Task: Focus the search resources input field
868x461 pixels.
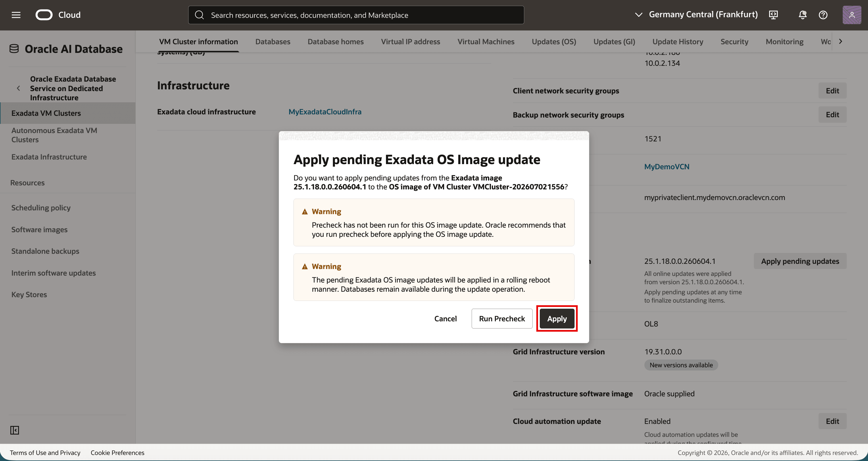Action: [x=356, y=15]
